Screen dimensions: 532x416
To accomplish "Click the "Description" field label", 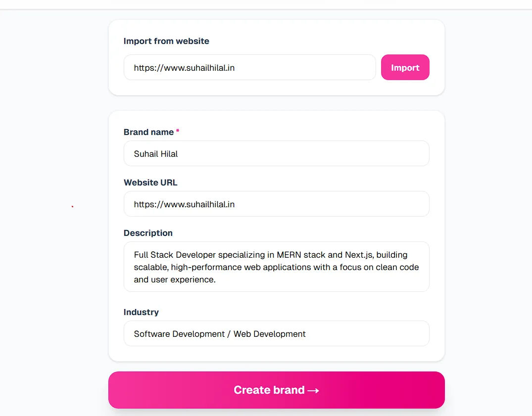I will click(x=148, y=233).
